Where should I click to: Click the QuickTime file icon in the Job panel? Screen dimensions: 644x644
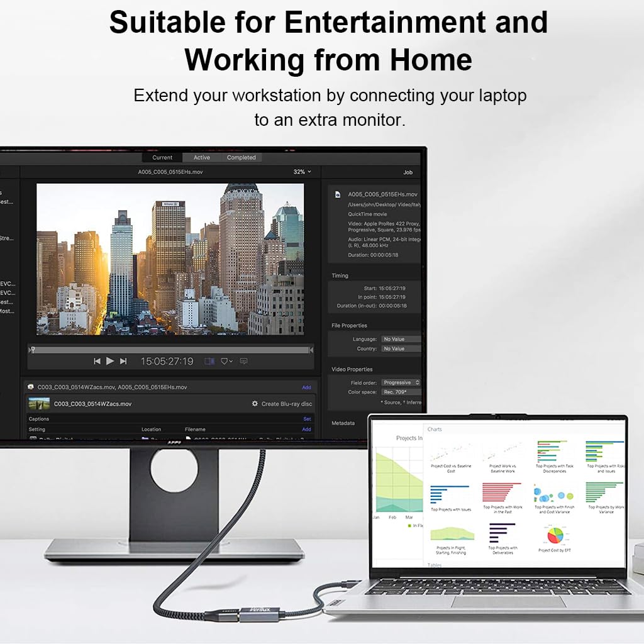click(x=338, y=195)
